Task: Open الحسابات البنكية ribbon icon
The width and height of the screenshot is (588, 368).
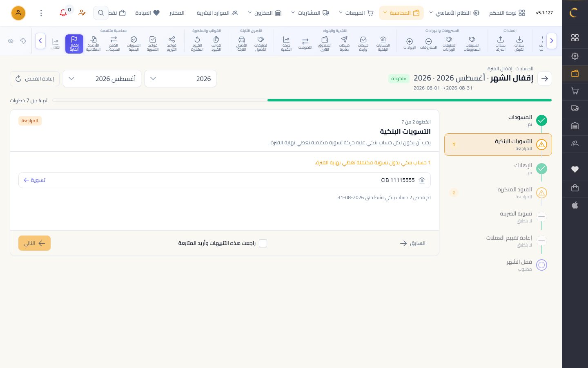Action: [383, 43]
